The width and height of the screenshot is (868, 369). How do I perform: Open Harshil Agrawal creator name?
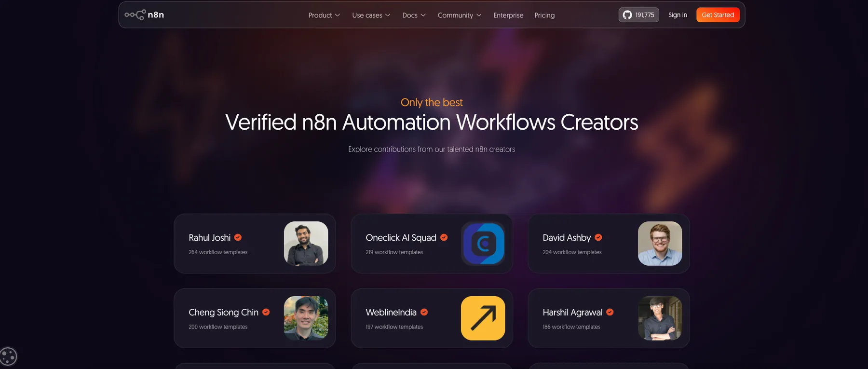[572, 313]
